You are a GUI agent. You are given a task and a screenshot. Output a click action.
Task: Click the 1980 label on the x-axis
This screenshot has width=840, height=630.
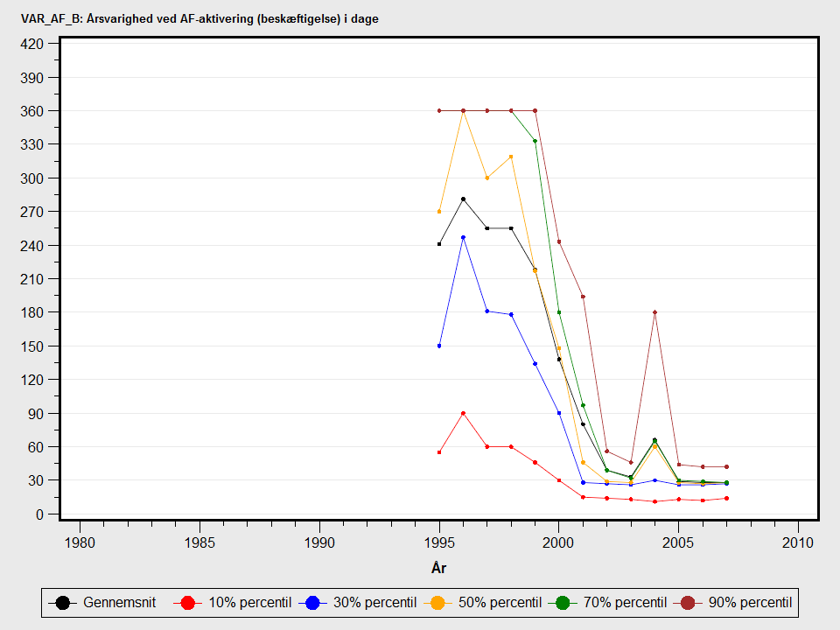tap(80, 542)
